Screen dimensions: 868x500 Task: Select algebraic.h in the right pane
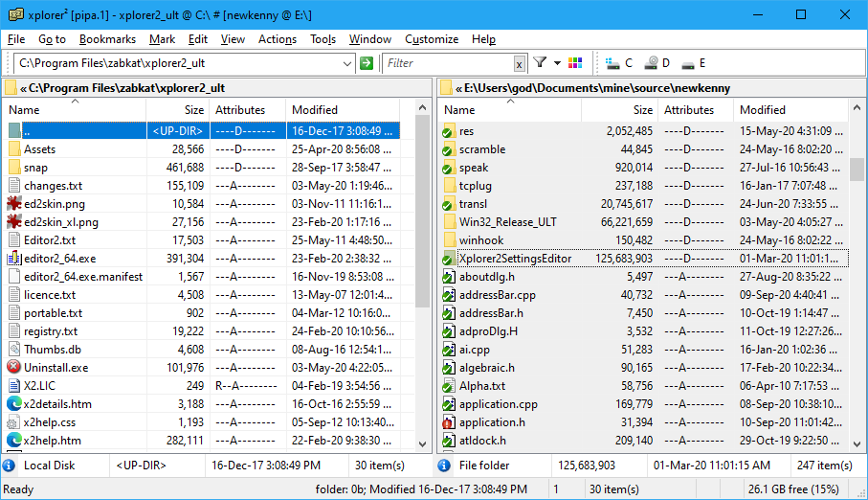click(486, 368)
